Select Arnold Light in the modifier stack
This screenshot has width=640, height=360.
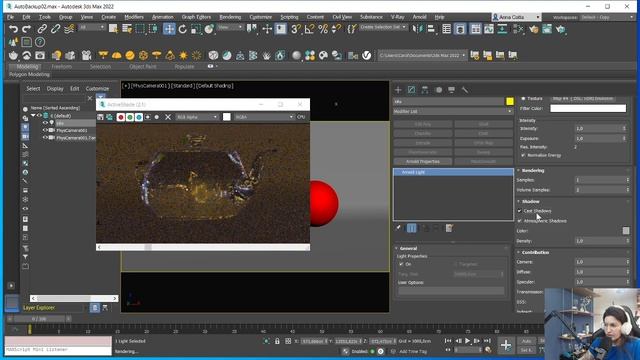(x=453, y=172)
